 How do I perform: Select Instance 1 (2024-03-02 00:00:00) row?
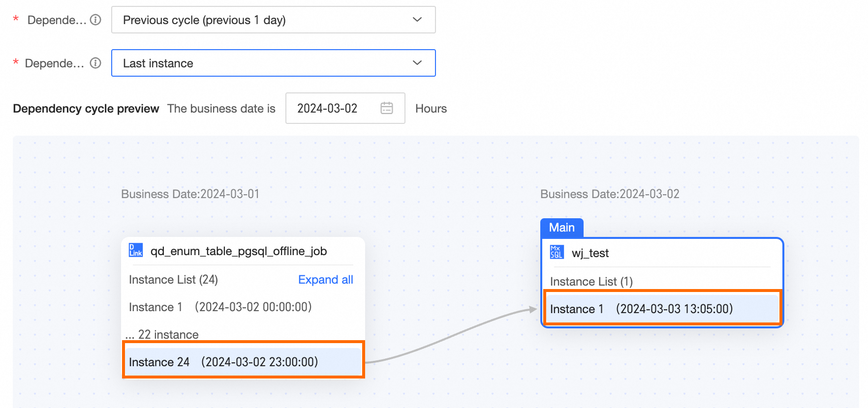(x=243, y=307)
